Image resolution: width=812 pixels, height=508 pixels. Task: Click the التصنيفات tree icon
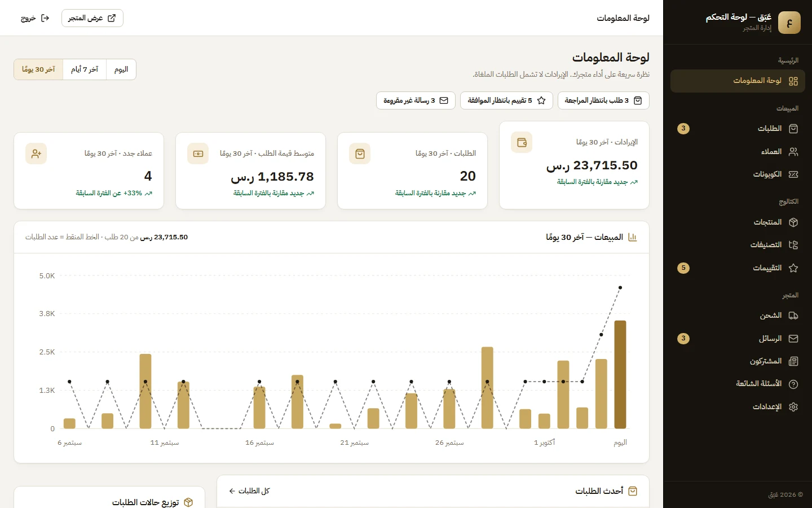(x=793, y=245)
